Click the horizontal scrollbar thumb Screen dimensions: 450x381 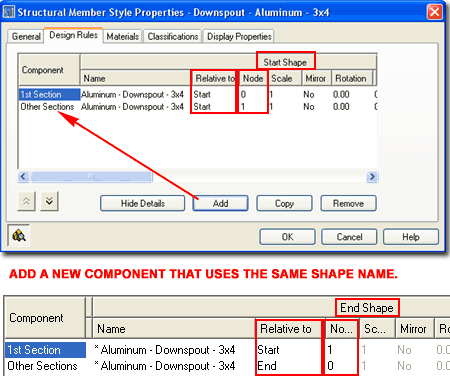(x=92, y=177)
